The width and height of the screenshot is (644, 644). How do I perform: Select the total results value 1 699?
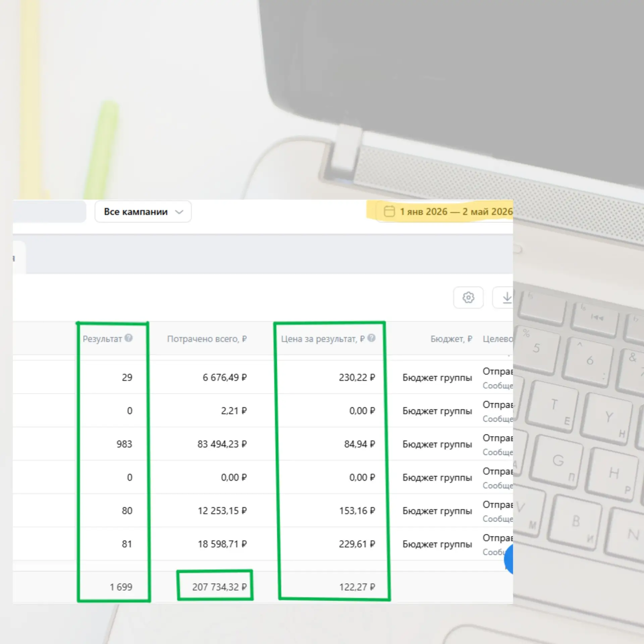121,587
